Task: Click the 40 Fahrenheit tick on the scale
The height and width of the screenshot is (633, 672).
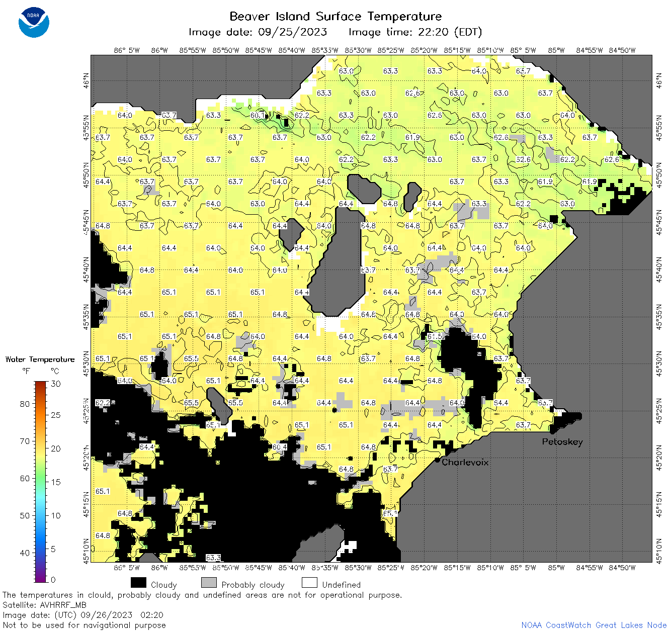Action: click(25, 553)
